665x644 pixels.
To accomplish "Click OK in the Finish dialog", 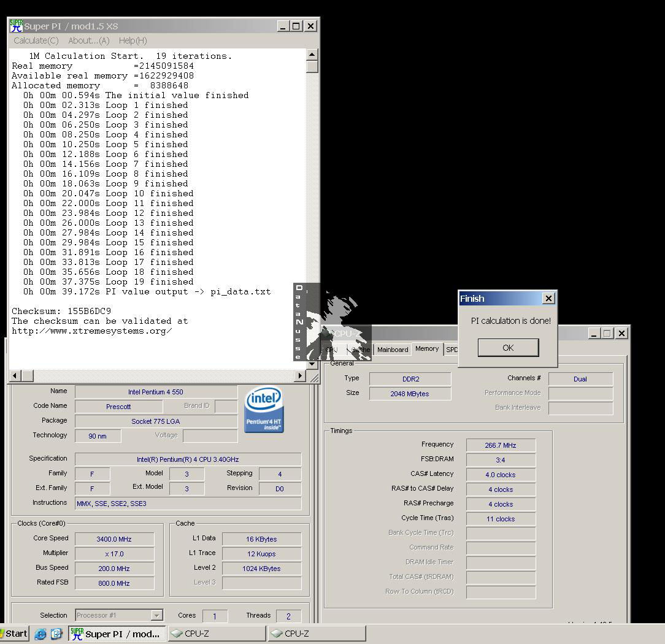I will tap(508, 348).
